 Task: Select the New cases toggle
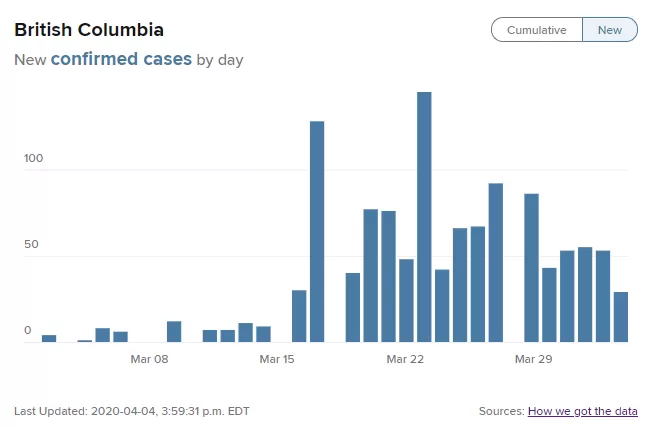tap(610, 30)
